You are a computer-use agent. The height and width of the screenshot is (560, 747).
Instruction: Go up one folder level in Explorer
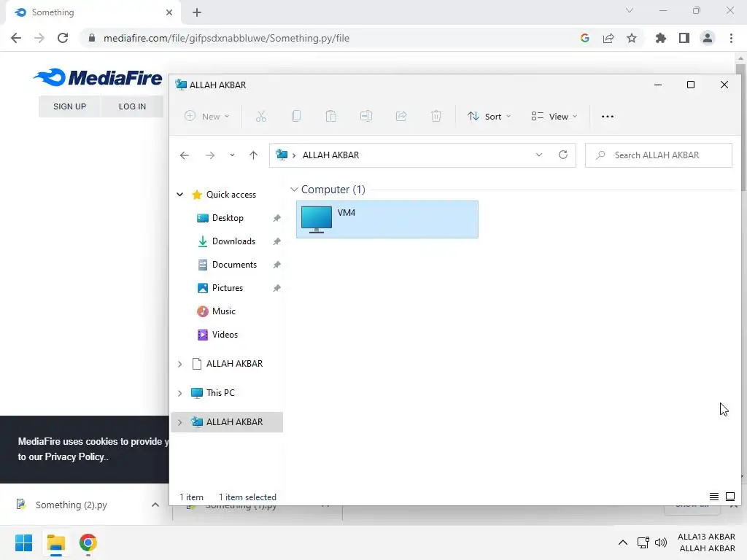[253, 155]
